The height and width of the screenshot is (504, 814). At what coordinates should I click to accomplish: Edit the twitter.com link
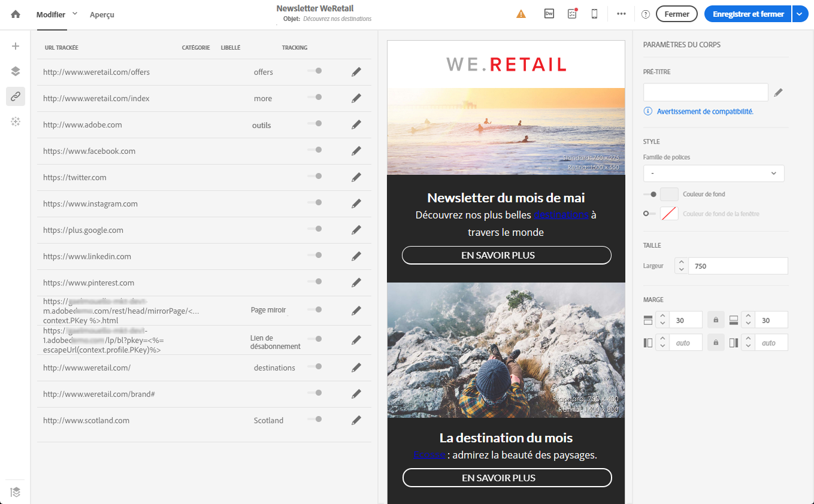[356, 177]
